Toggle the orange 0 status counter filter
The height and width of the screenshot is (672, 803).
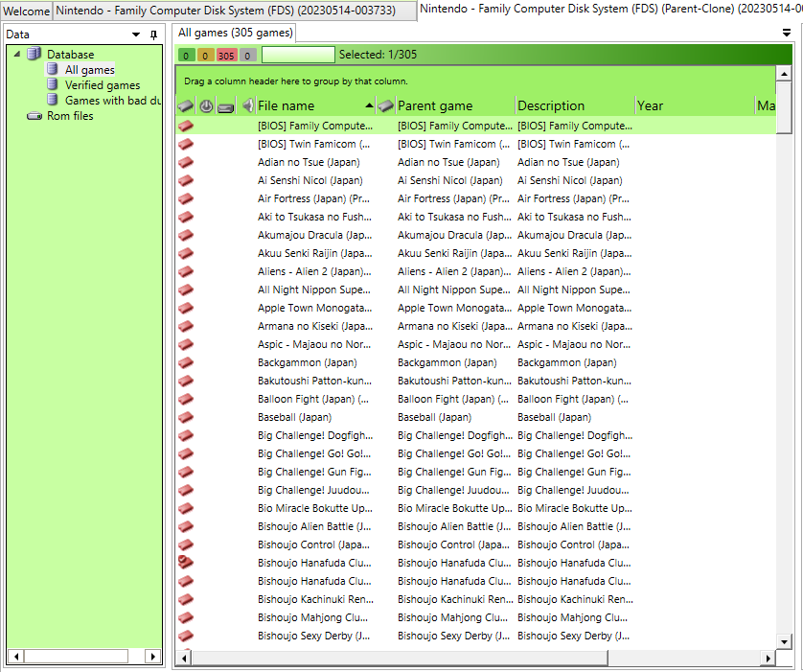click(205, 55)
